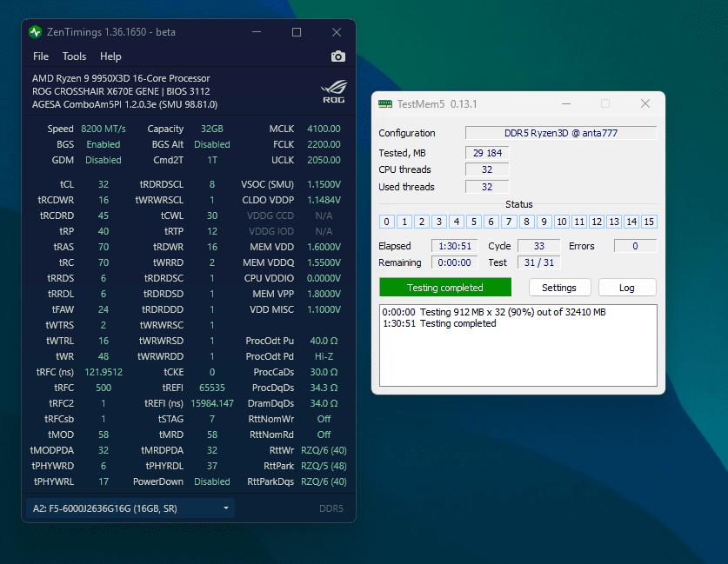Image resolution: width=728 pixels, height=564 pixels.
Task: Close the TestMem5 window
Action: [x=645, y=104]
